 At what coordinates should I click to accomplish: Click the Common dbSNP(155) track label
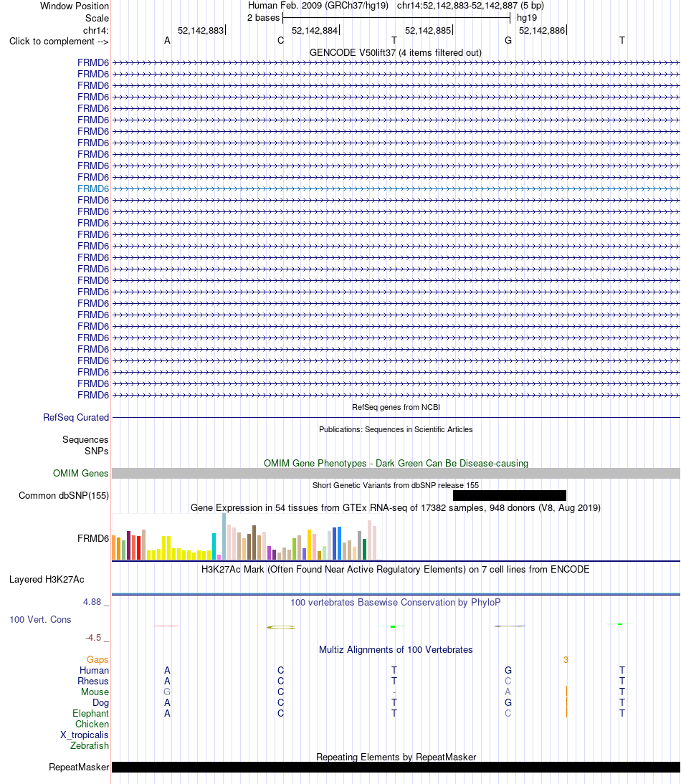64,495
